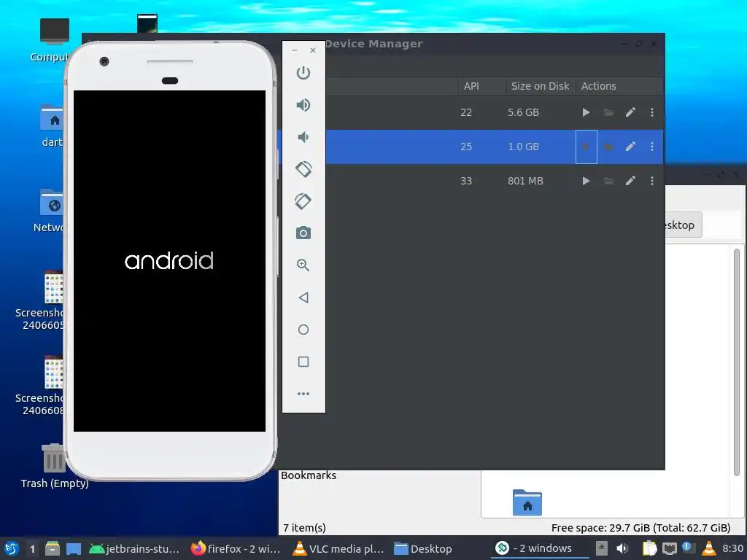Click the VLC cone icon in the system tray
747x560 pixels.
[x=709, y=548]
